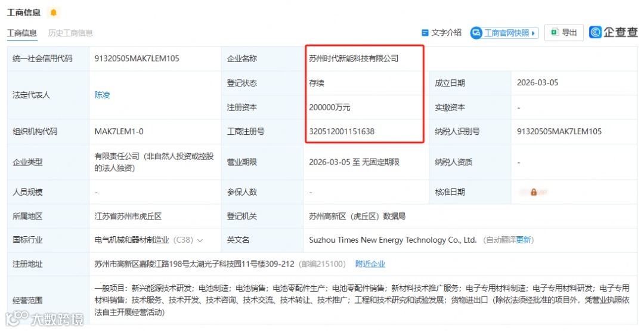
Task: Click industry value 电气机械和器材制造业
Action: pos(131,240)
